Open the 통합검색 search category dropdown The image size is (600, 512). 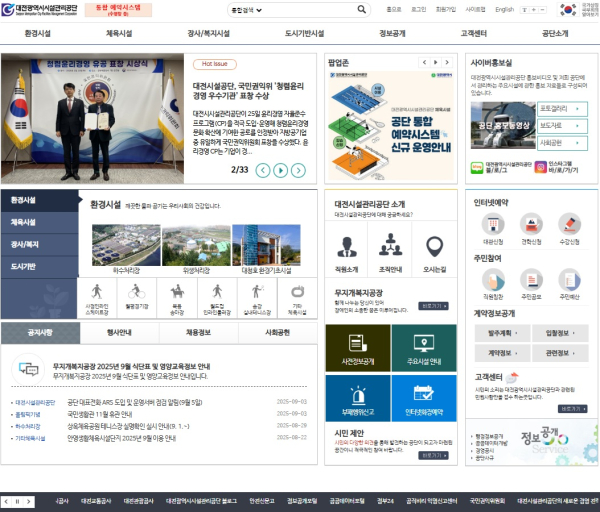(x=246, y=10)
